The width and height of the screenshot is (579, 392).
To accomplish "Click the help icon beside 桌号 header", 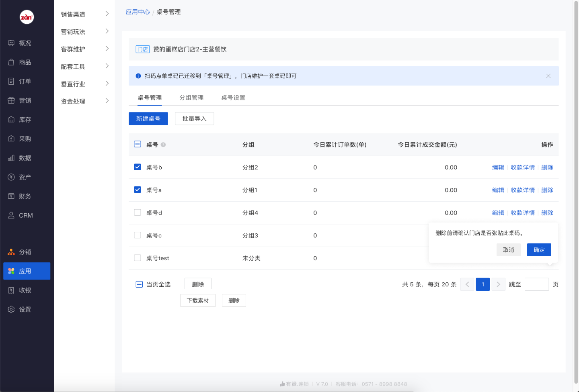I will 163,145.
